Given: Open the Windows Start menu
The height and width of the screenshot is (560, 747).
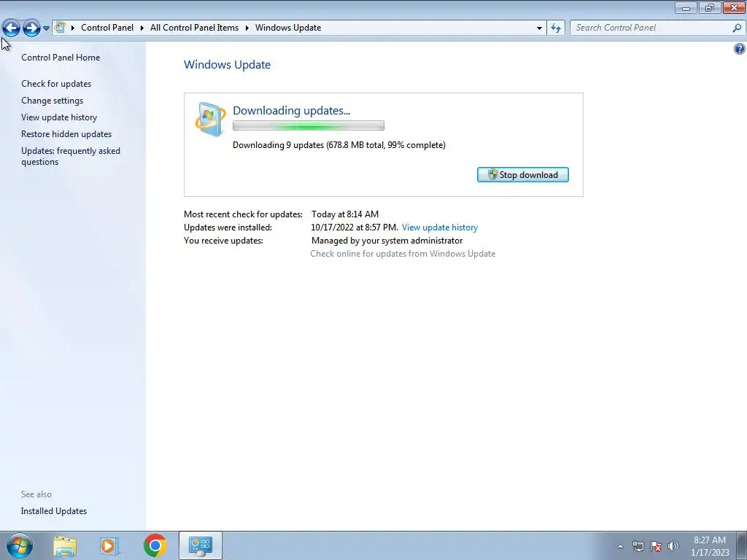Looking at the screenshot, I should click(19, 545).
